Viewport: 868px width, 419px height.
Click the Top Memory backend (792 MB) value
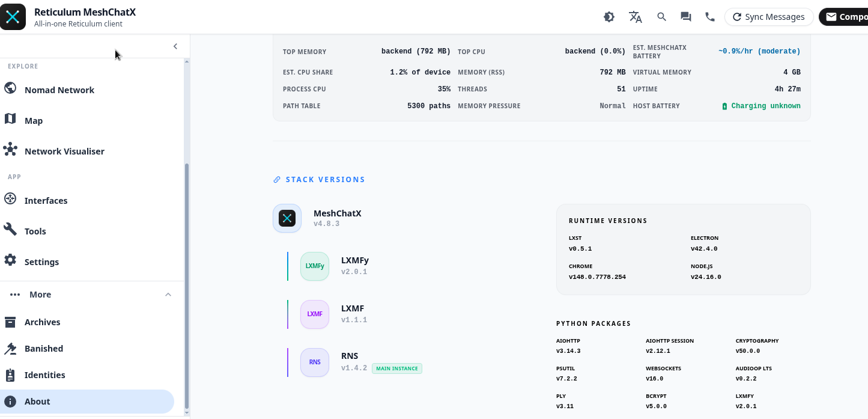coord(416,52)
